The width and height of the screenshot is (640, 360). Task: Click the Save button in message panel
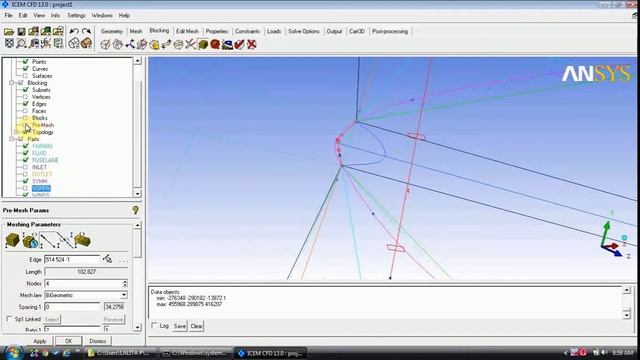click(x=180, y=326)
